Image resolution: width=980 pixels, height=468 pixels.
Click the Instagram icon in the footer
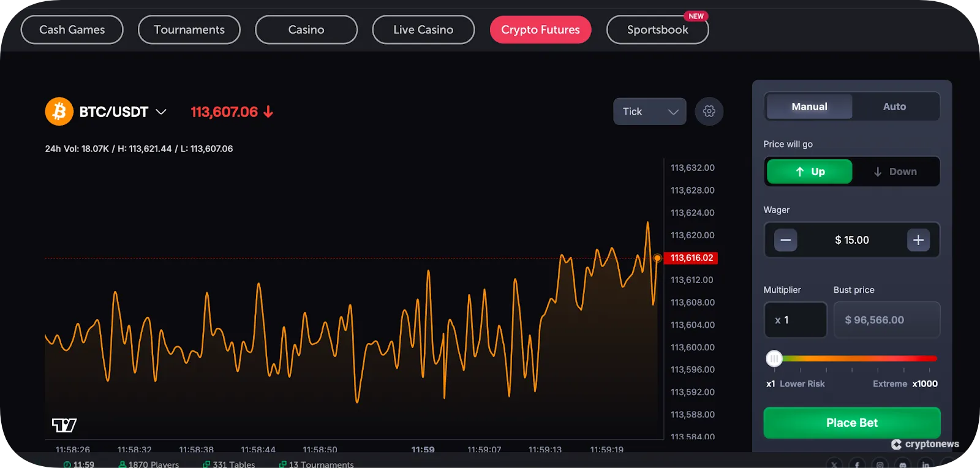point(880,464)
